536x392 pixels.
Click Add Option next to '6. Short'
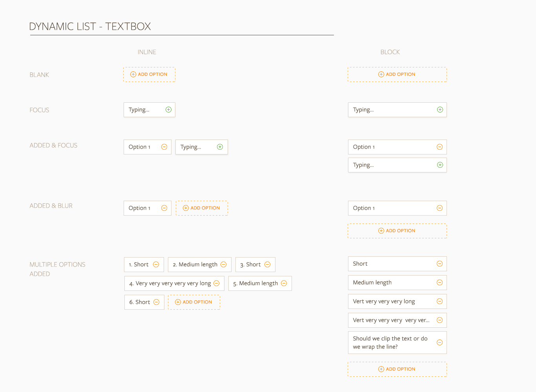[x=194, y=302]
